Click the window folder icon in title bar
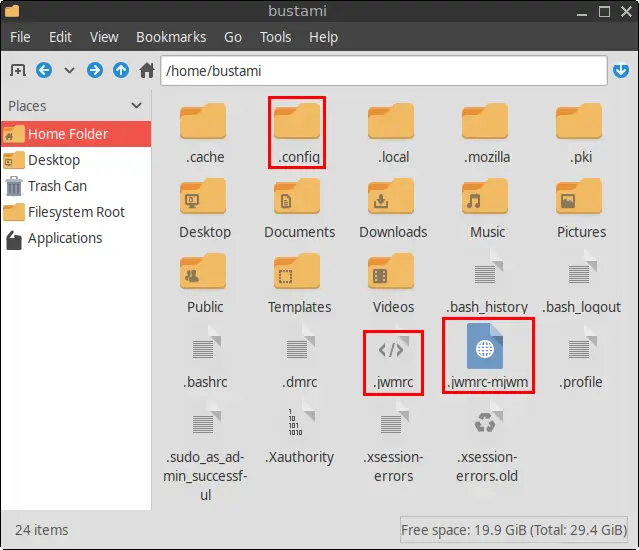The height and width of the screenshot is (550, 639). click(12, 11)
